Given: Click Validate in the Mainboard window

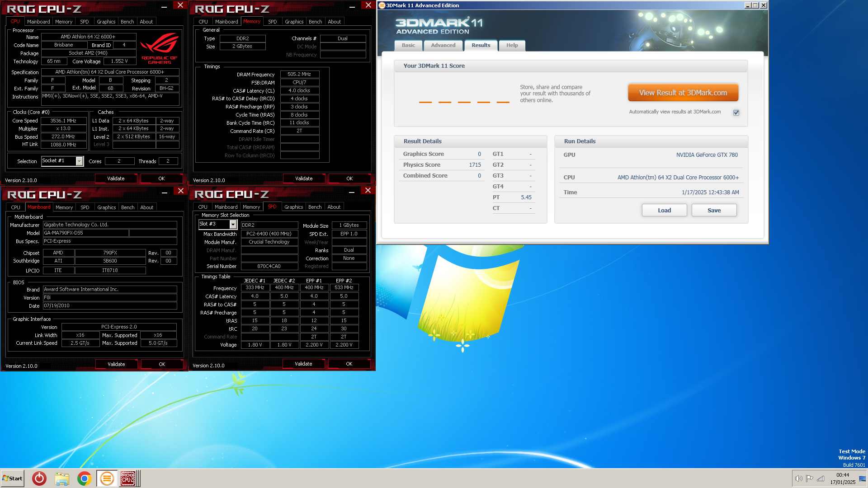Looking at the screenshot, I should click(x=116, y=364).
